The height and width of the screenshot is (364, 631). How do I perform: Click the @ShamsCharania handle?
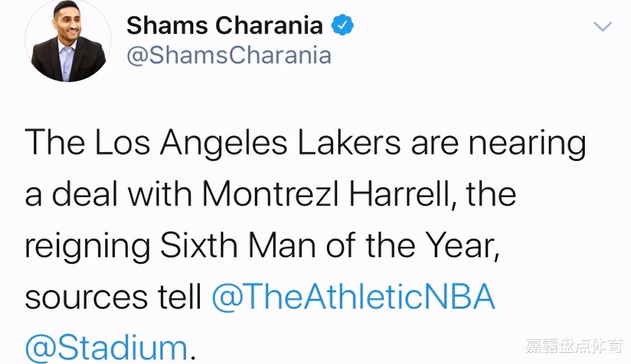coord(229,56)
